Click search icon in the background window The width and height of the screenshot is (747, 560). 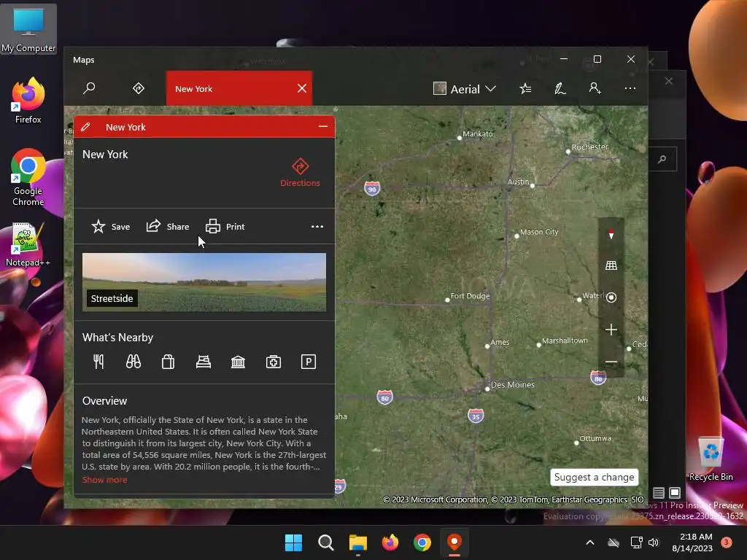point(662,159)
